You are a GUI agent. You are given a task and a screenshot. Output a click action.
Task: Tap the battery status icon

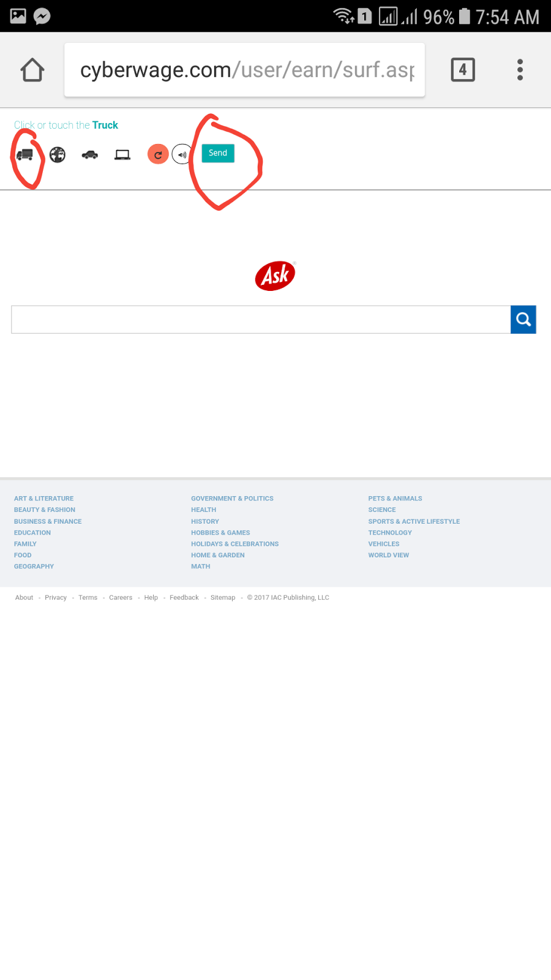tap(465, 16)
